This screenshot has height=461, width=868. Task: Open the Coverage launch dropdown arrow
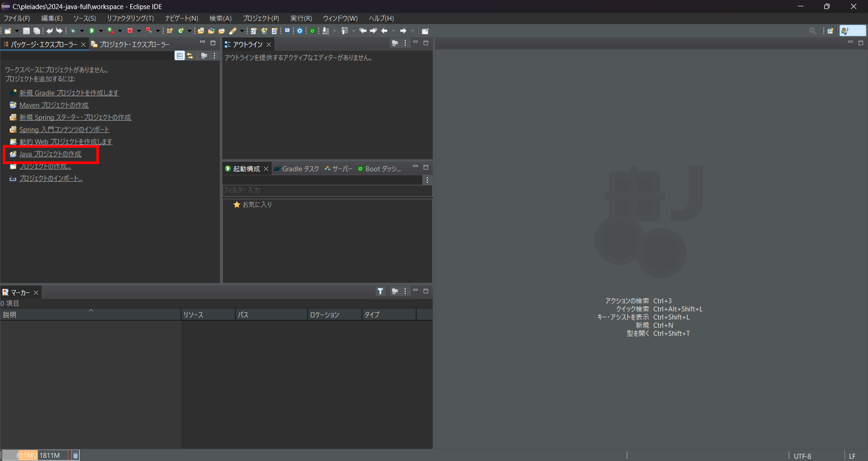pyautogui.click(x=119, y=31)
